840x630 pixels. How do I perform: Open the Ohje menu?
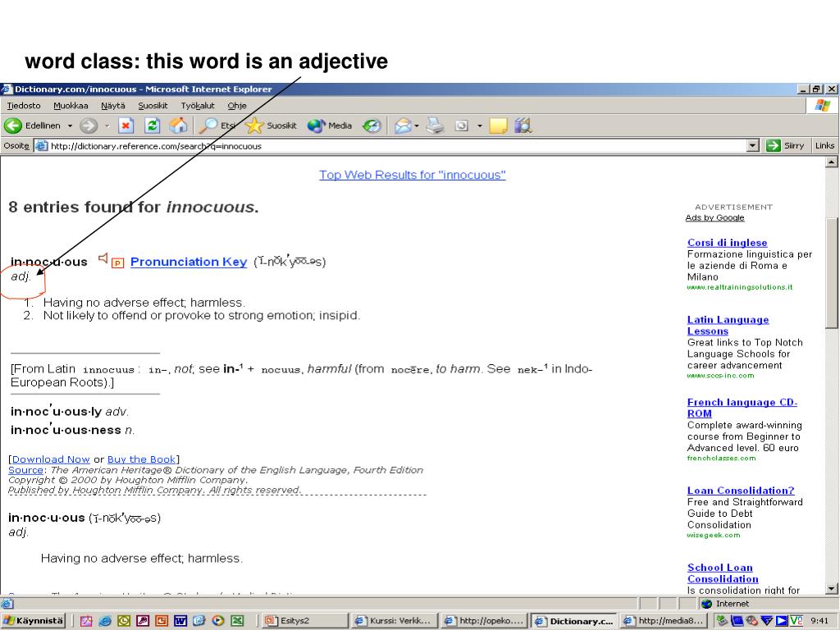(237, 106)
